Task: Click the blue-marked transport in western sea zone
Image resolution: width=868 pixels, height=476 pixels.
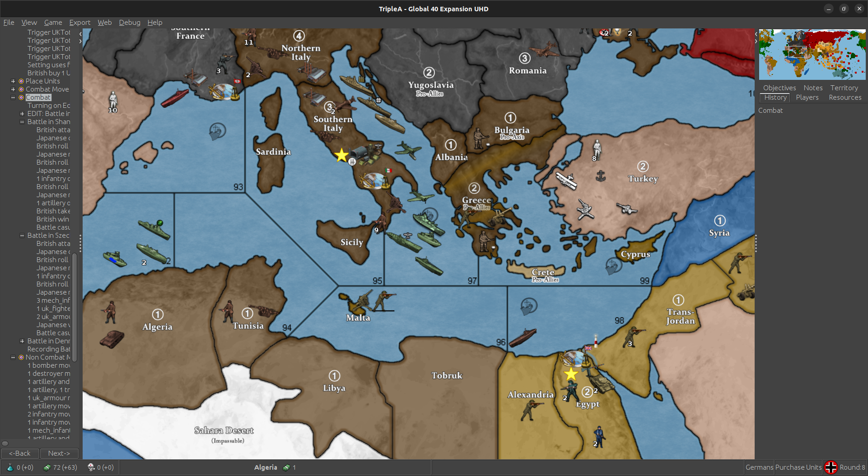Action: click(115, 259)
